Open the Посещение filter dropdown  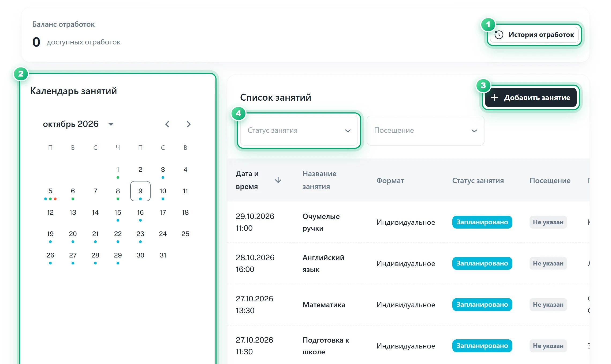425,130
